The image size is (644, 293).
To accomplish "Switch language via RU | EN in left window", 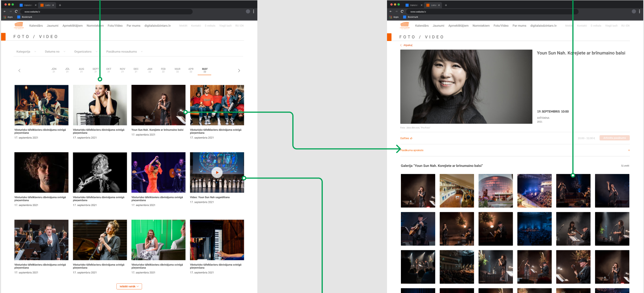I will [x=240, y=26].
